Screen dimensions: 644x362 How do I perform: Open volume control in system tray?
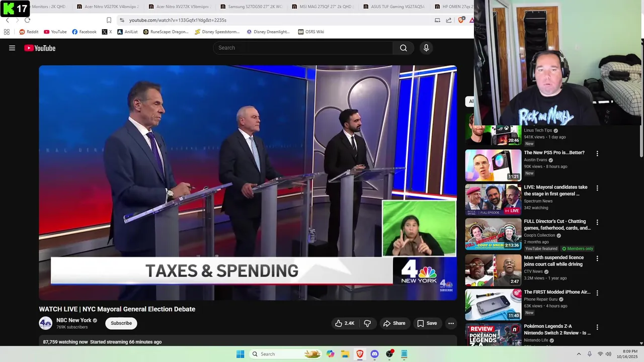click(x=608, y=354)
